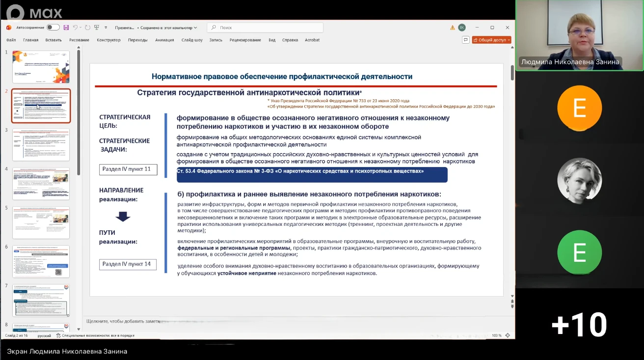Open the Файл menu

point(11,40)
